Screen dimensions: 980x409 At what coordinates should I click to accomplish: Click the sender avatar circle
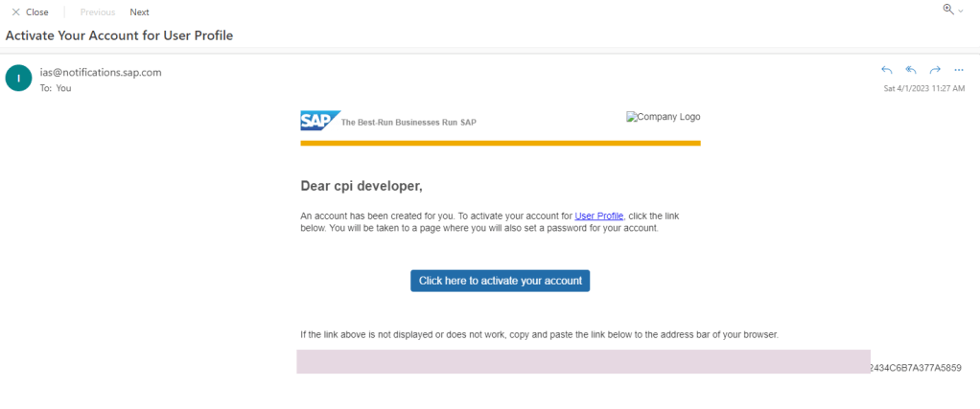(17, 80)
